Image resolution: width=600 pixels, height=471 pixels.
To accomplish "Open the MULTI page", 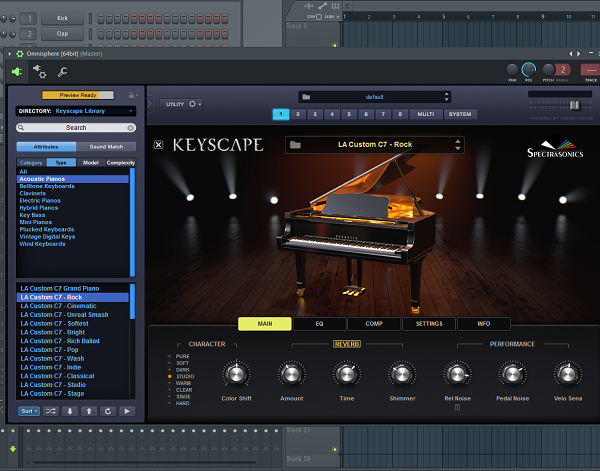I will 426,114.
